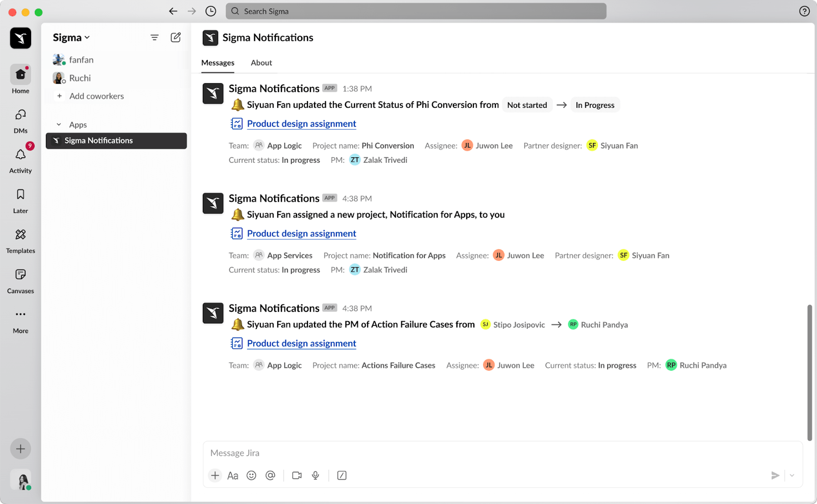This screenshot has width=817, height=504.
Task: Open the help question mark icon
Action: tap(804, 11)
